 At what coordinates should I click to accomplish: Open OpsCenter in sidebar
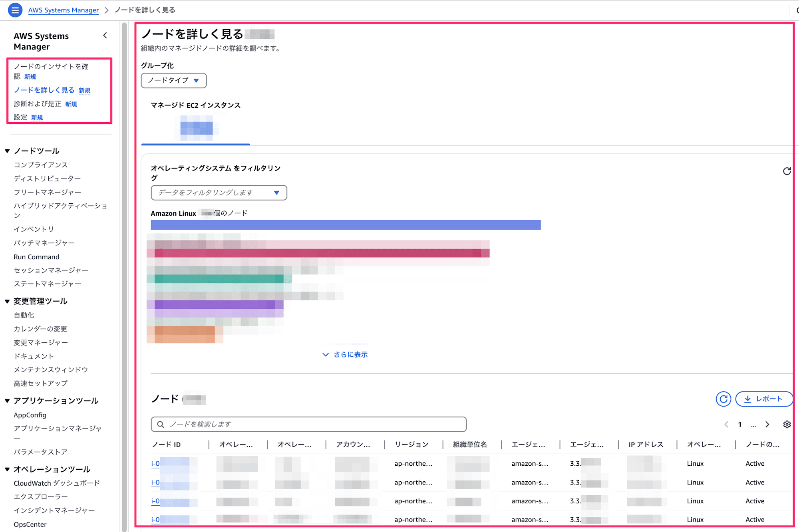tap(30, 524)
